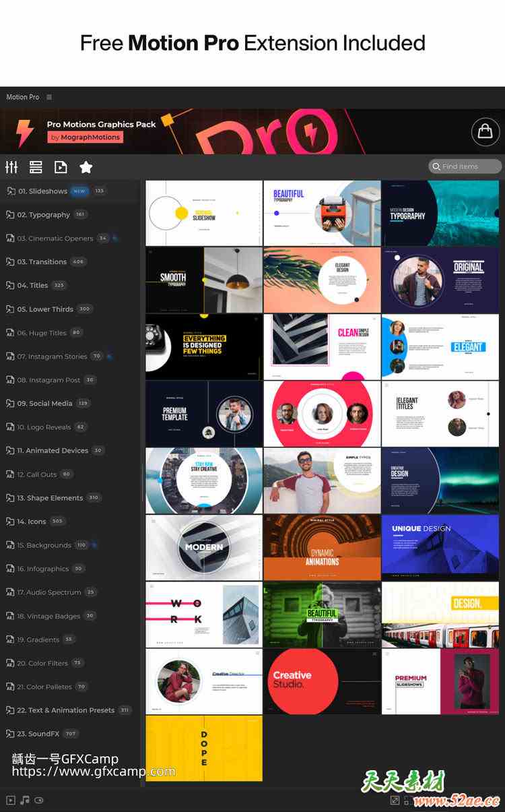Click the music note icon in bottom bar
This screenshot has width=505, height=812.
click(25, 800)
